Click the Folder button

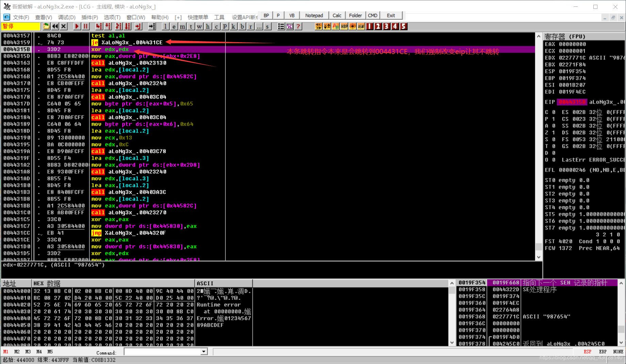click(x=355, y=15)
